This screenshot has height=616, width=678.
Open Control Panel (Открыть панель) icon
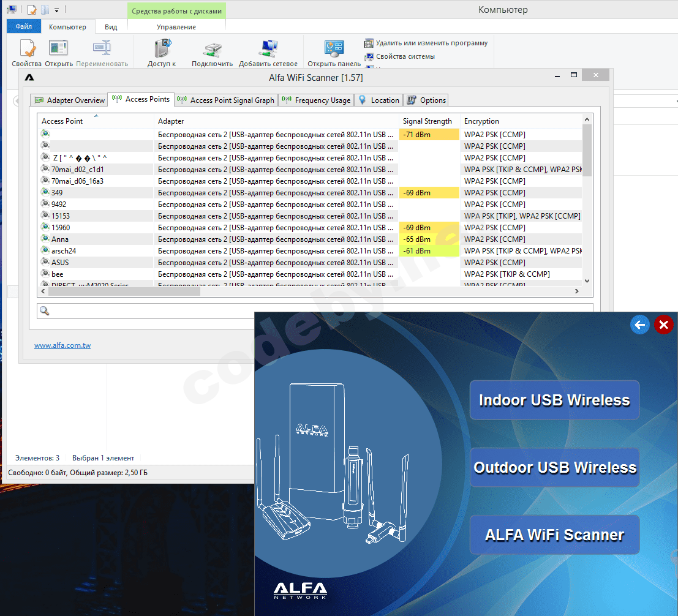tap(334, 49)
